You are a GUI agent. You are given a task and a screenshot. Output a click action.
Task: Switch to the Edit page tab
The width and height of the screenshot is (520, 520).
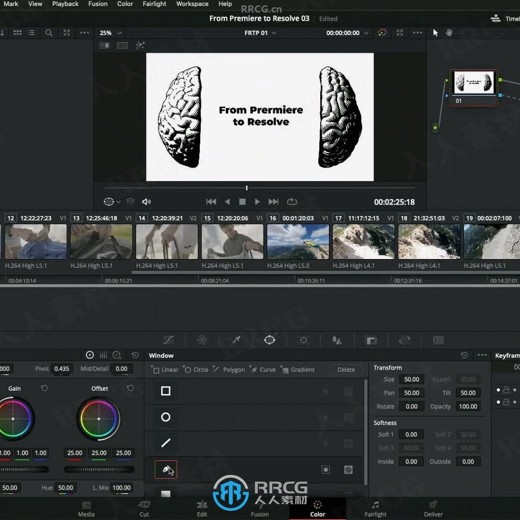[x=202, y=509]
